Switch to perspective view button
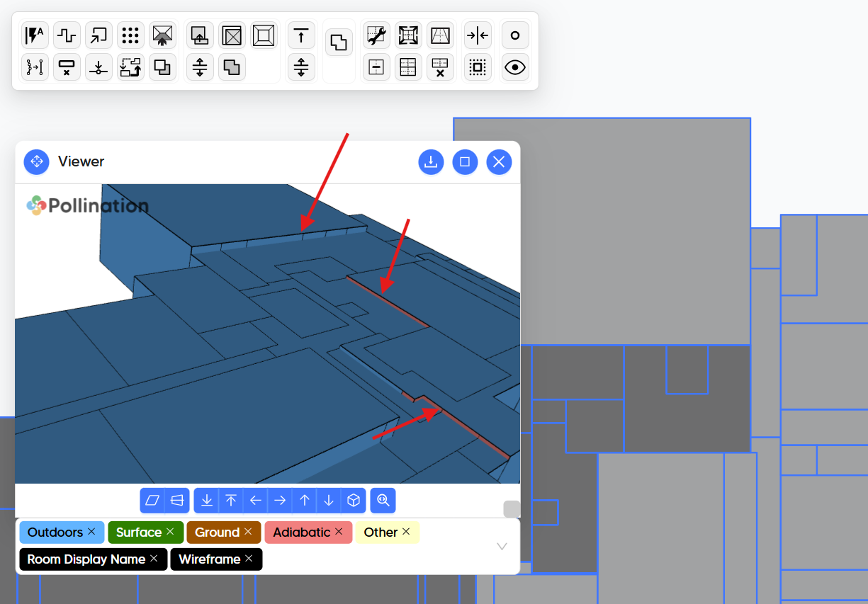Viewport: 868px width, 604px height. coord(177,501)
